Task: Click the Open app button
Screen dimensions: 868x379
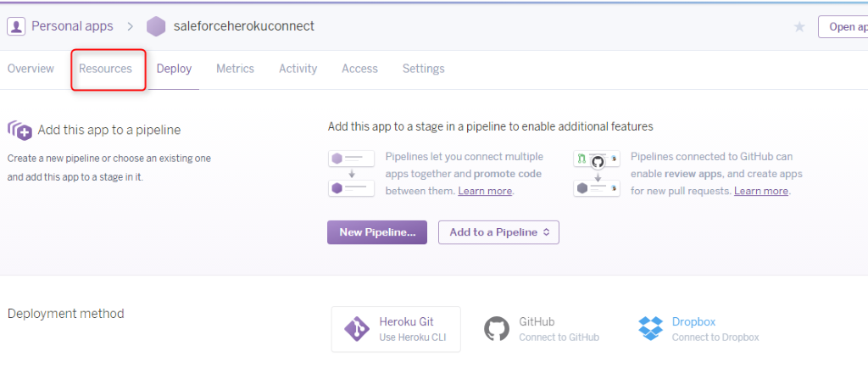Action: (x=843, y=27)
